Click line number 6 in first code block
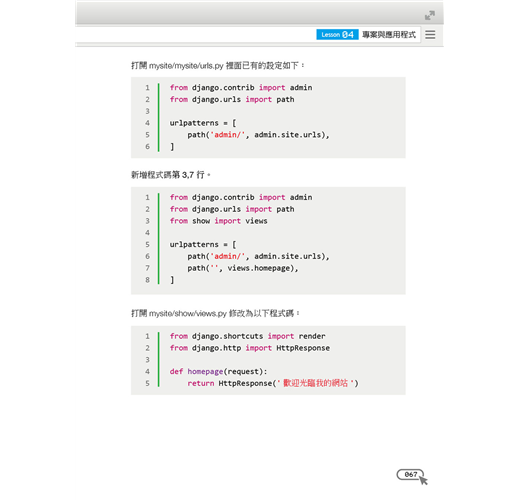Screen dimensions: 520x500 click(x=147, y=146)
